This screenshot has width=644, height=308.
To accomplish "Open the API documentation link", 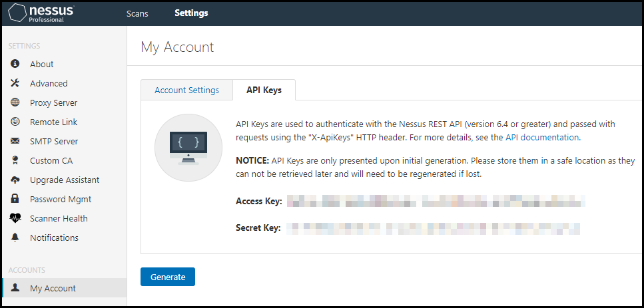I will coord(542,138).
